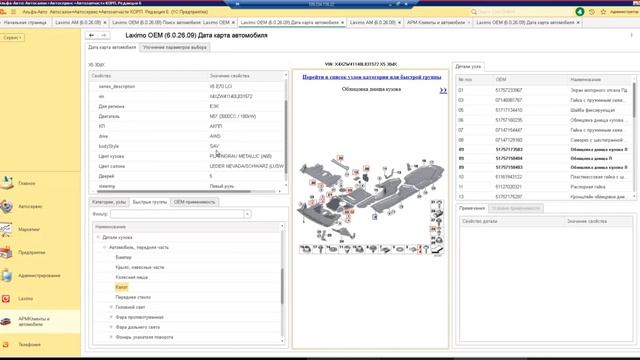This screenshot has width=640, height=360.
Task: Select the Шайба фиксирующая part row
Action: tap(544, 110)
